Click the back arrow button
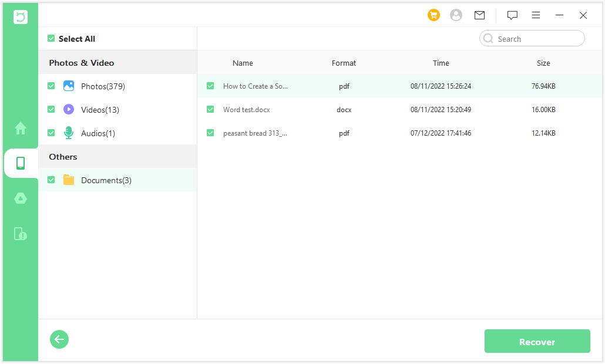This screenshot has width=605, height=364. click(59, 339)
